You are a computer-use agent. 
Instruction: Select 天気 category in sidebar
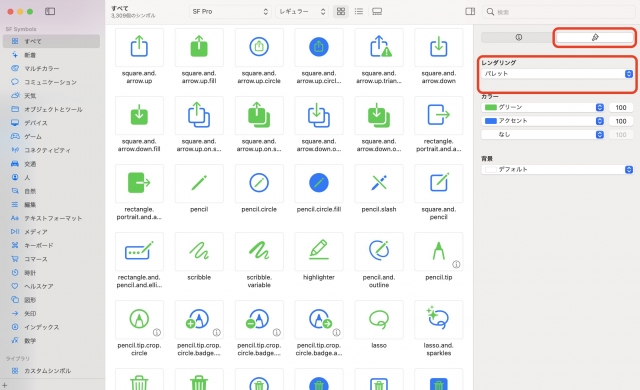point(51,95)
